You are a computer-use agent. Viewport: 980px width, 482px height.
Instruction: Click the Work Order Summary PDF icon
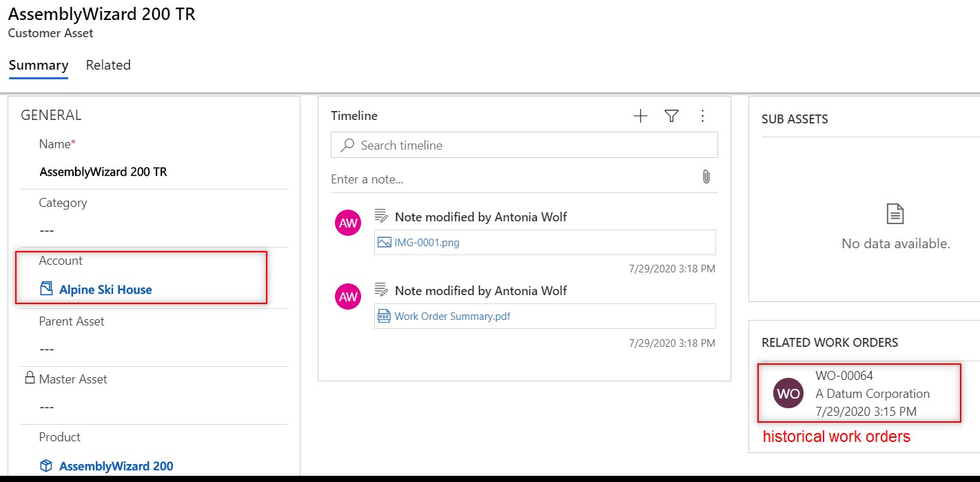coord(383,316)
